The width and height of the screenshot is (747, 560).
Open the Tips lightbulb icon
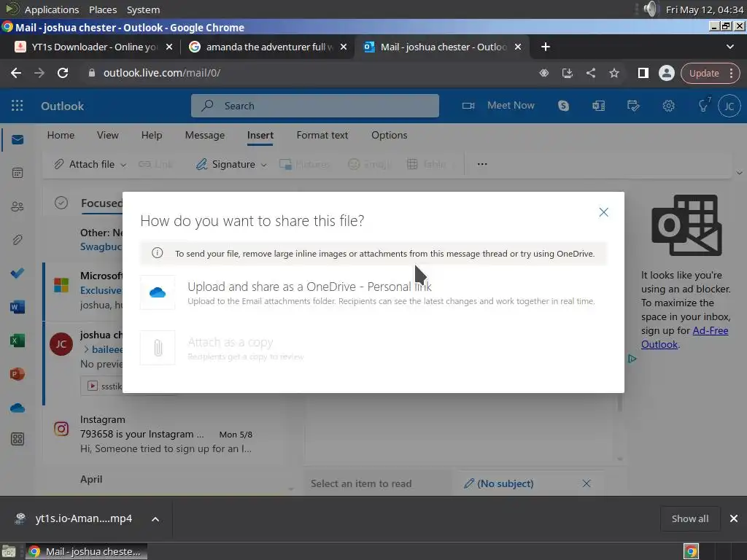pyautogui.click(x=704, y=105)
